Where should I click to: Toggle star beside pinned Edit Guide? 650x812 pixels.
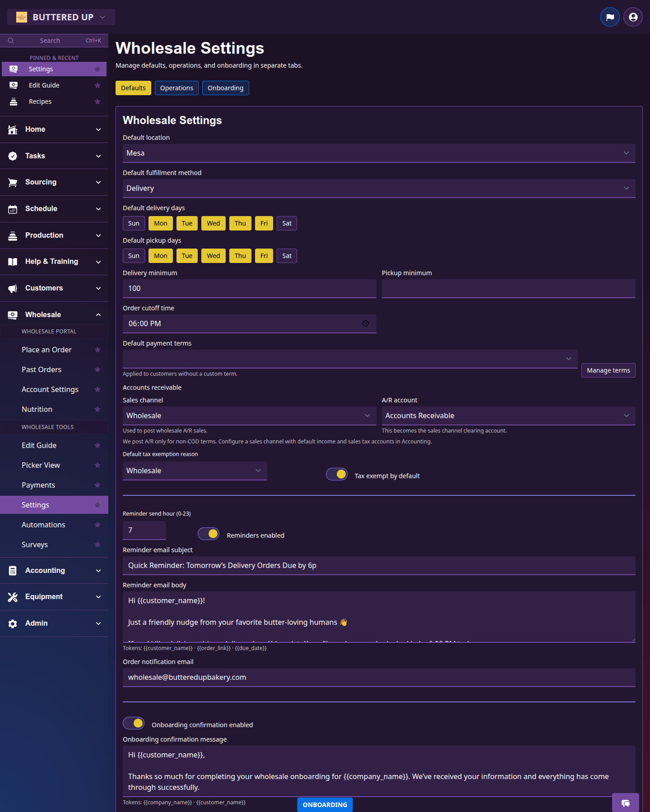click(97, 85)
